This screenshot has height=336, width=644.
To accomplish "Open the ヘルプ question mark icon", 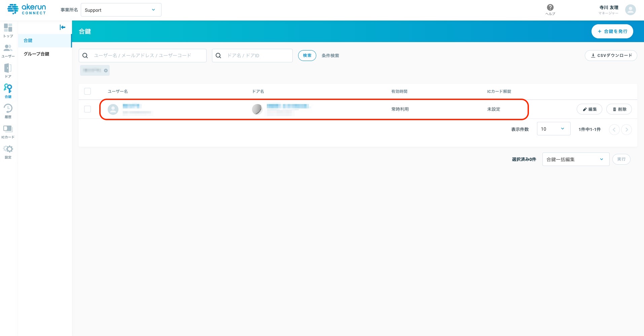I will tap(550, 9).
